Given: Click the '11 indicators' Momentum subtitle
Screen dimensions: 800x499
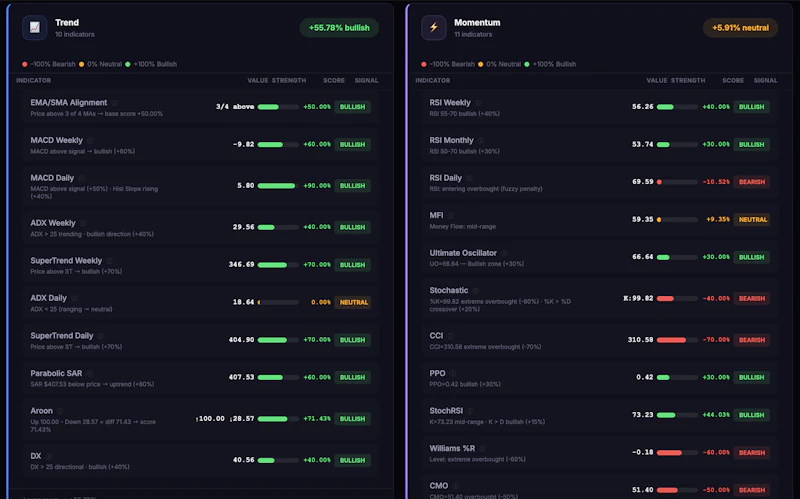Looking at the screenshot, I should [473, 34].
